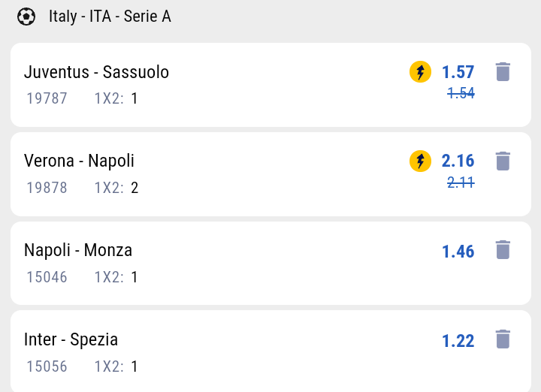541x392 pixels.
Task: Click event code 15046
Action: [47, 277]
